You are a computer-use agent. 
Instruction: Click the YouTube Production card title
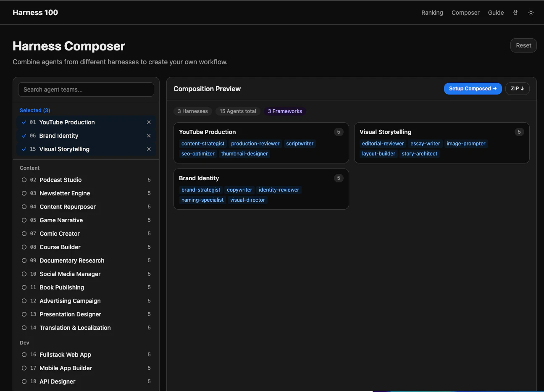(207, 132)
